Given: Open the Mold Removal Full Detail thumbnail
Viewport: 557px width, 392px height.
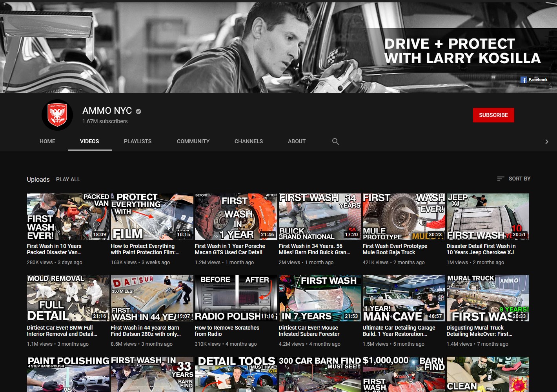Looking at the screenshot, I should tap(68, 298).
